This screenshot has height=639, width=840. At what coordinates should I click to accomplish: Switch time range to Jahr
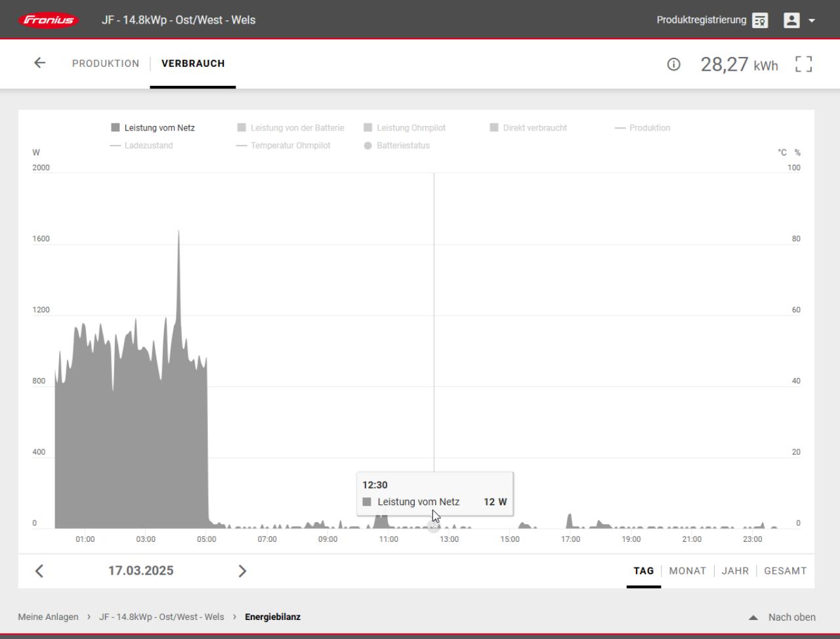pyautogui.click(x=735, y=571)
